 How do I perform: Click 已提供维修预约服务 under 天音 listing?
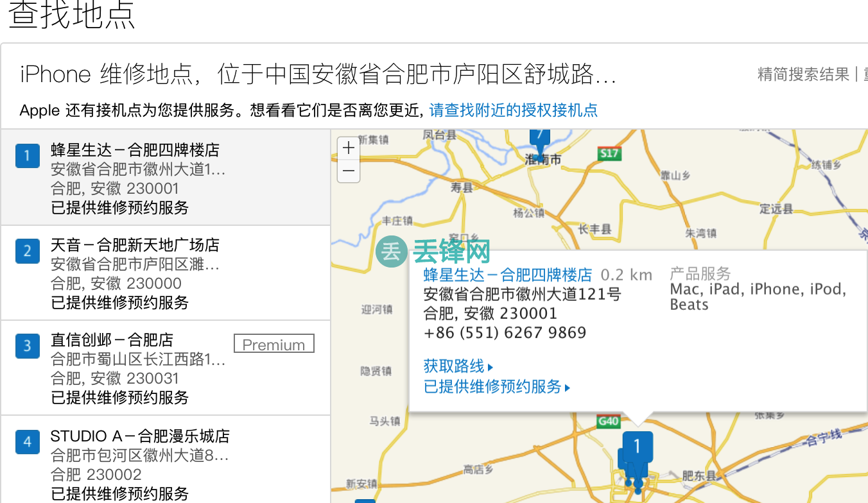coord(119,302)
